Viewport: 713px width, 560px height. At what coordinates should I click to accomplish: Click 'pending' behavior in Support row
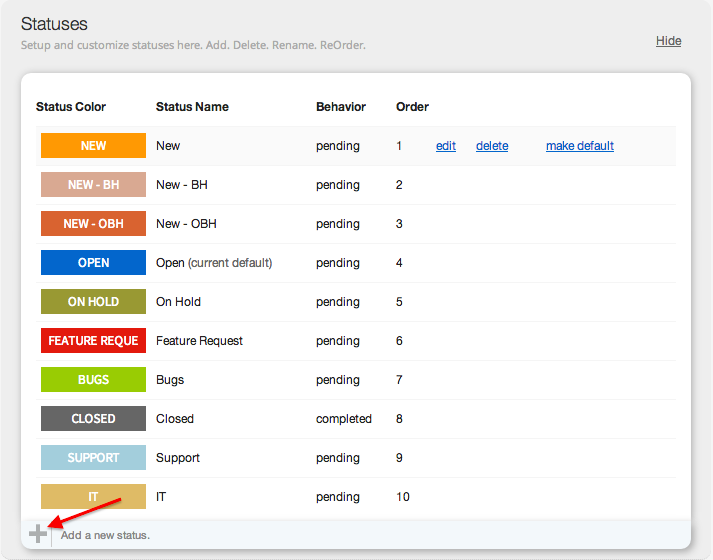tap(338, 458)
